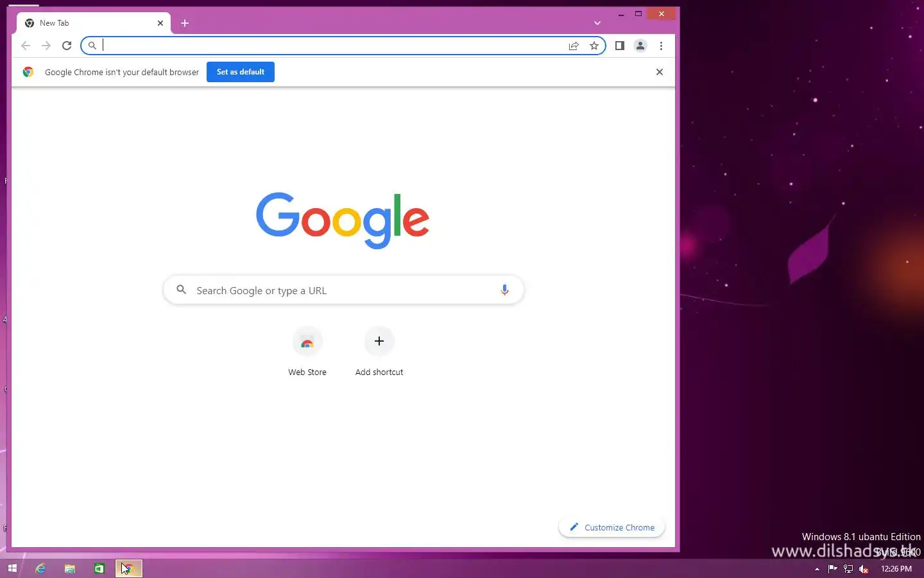Screen dimensions: 924x578
Task: Click the search icon in Google search box
Action: 182,290
